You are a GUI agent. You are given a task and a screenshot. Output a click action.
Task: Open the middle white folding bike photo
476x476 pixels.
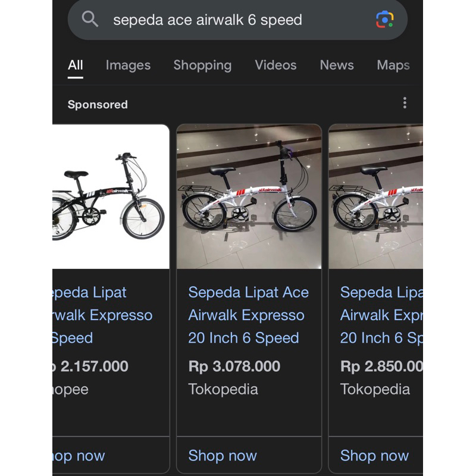[249, 196]
